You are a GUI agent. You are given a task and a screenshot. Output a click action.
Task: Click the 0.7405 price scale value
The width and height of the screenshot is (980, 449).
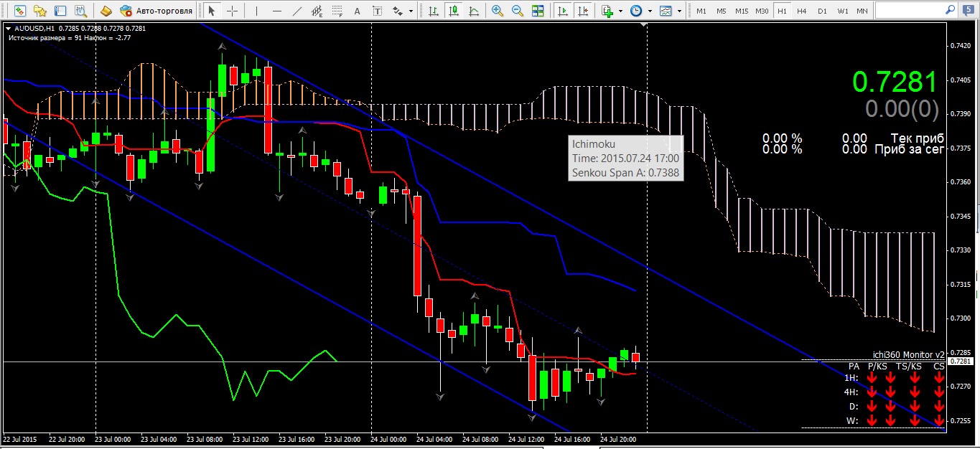point(961,80)
